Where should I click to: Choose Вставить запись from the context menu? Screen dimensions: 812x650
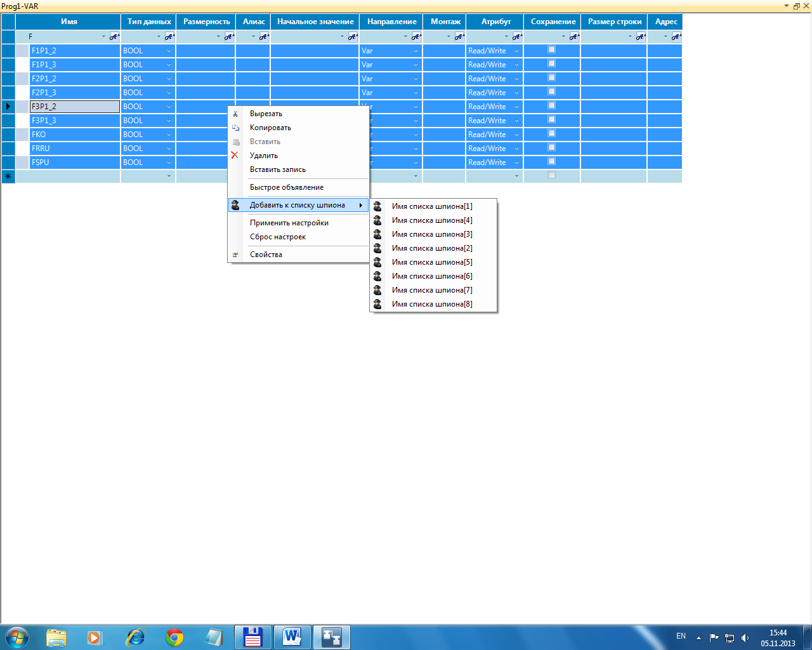[x=278, y=169]
